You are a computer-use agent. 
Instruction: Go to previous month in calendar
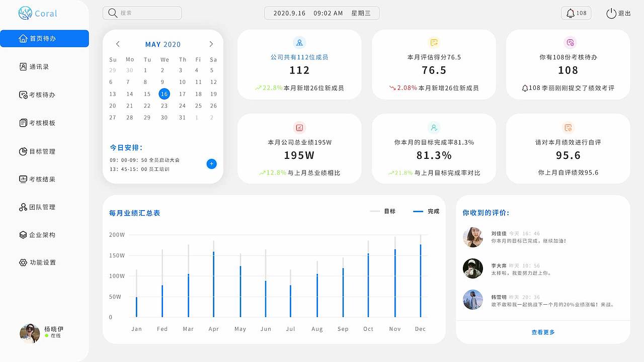[x=118, y=44]
